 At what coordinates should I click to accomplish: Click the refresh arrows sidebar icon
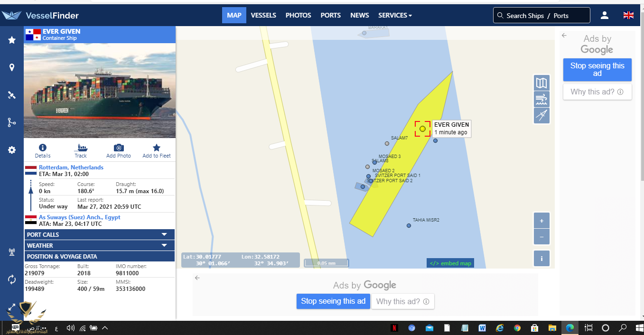12,279
